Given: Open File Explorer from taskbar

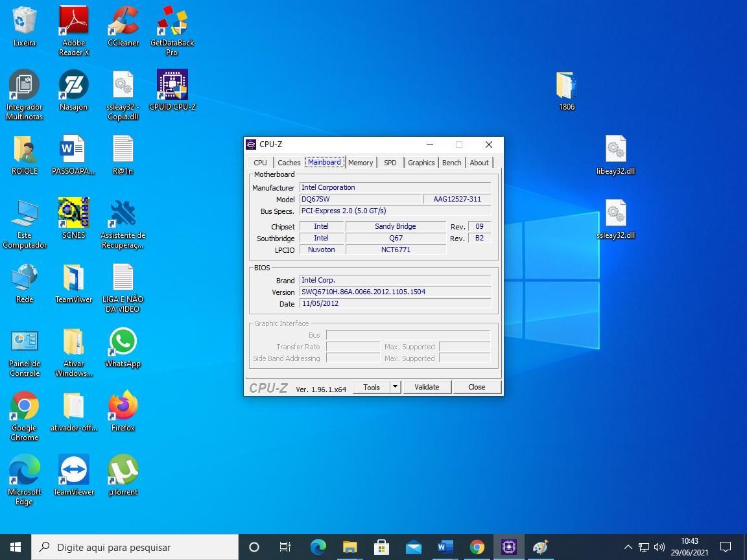Looking at the screenshot, I should (x=350, y=547).
